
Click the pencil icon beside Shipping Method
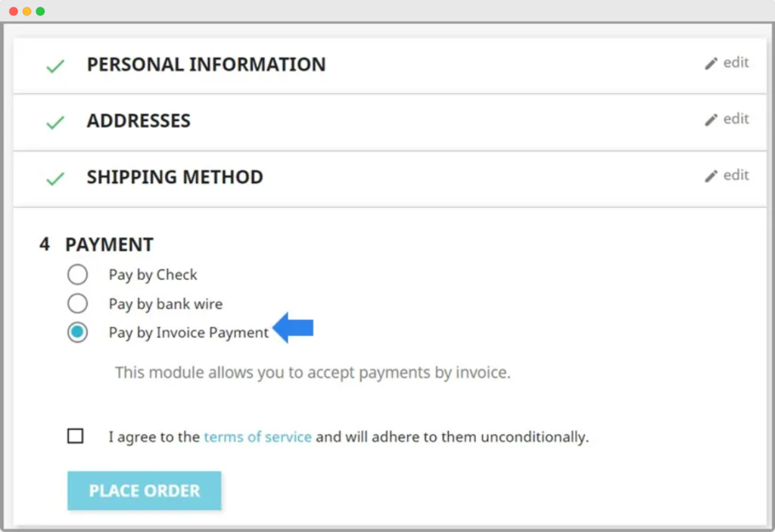[x=711, y=176]
